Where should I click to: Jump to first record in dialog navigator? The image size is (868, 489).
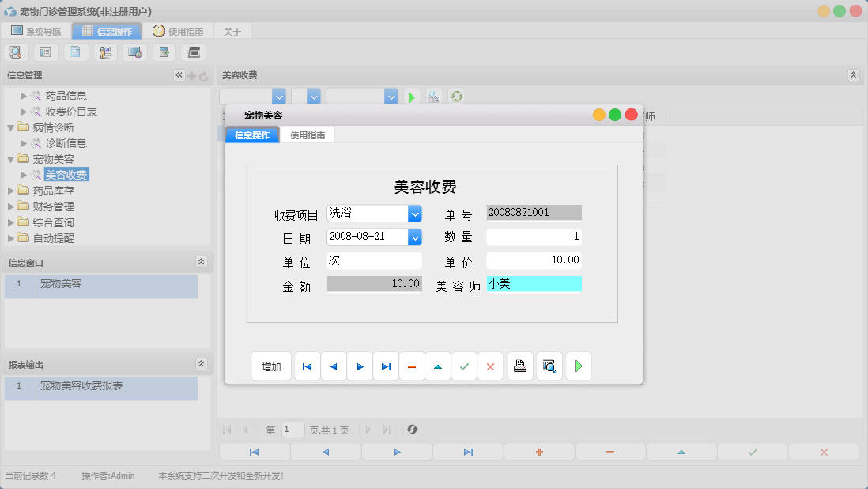point(308,366)
